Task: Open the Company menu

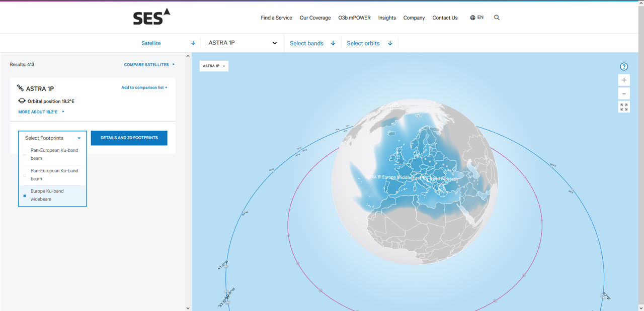Action: tap(414, 18)
